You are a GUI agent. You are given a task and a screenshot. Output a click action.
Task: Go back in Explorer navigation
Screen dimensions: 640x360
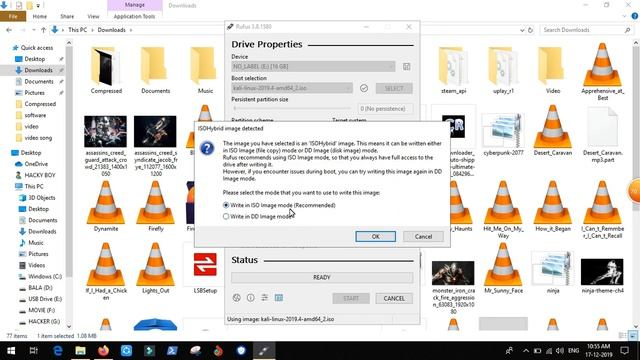[9, 30]
